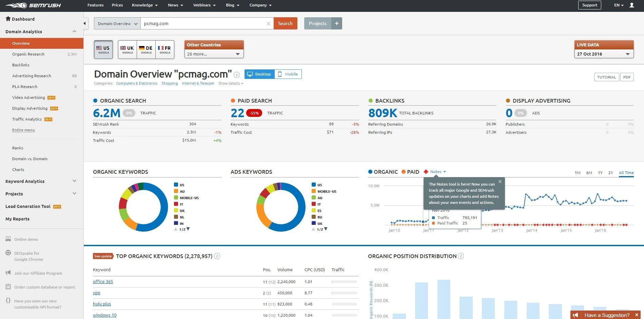Switch domain view to Mobile
Image resolution: width=644 pixels, height=319 pixels.
pyautogui.click(x=288, y=74)
